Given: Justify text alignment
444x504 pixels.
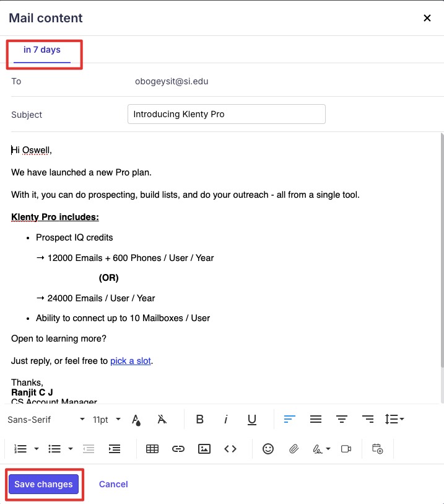Looking at the screenshot, I should click(x=316, y=419).
